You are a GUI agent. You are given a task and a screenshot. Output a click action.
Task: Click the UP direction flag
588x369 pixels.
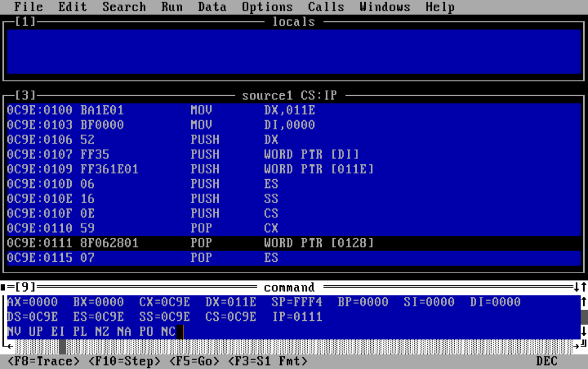[x=36, y=332]
